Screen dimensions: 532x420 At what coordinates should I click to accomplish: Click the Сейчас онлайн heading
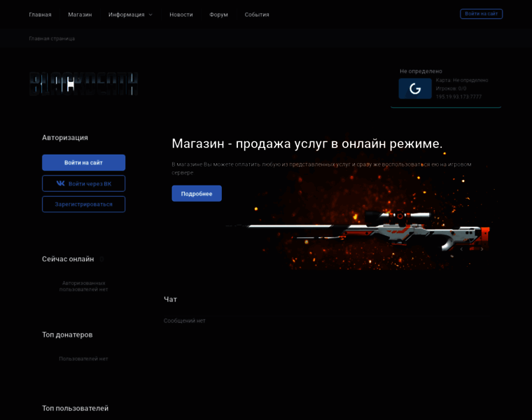68,259
